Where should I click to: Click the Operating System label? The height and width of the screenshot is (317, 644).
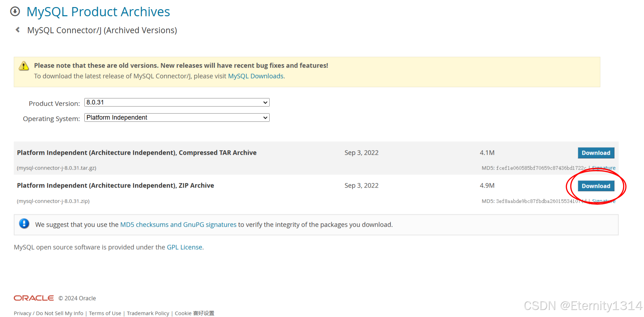(52, 118)
